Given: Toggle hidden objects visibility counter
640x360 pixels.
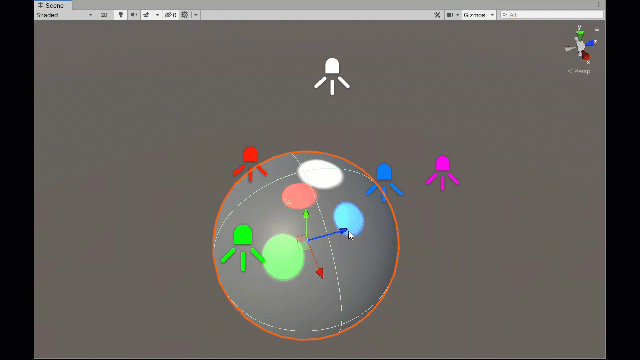Looking at the screenshot, I should pos(171,15).
